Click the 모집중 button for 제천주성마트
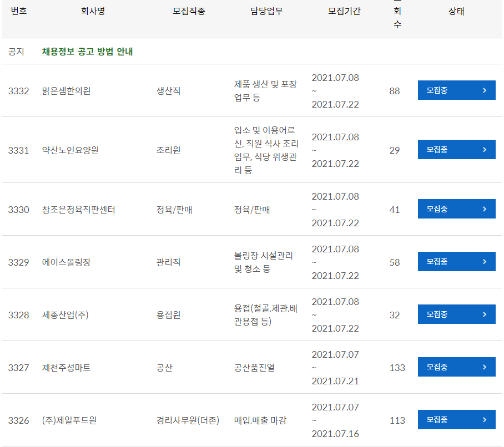Image resolution: width=504 pixels, height=447 pixels. (456, 367)
